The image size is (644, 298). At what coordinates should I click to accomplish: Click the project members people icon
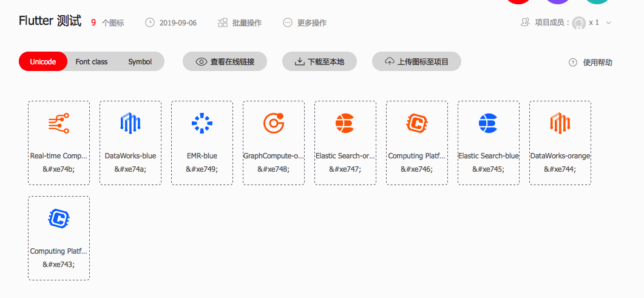pyautogui.click(x=525, y=22)
